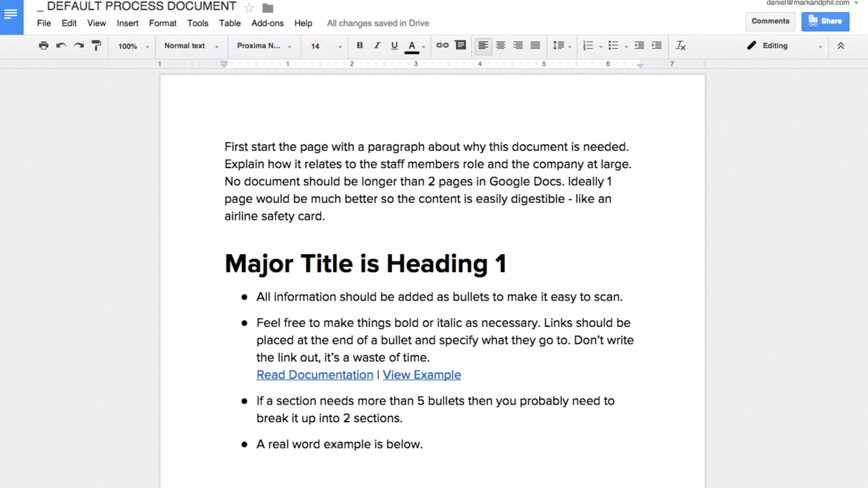868x488 pixels.
Task: Toggle bold formatting
Action: tap(359, 45)
